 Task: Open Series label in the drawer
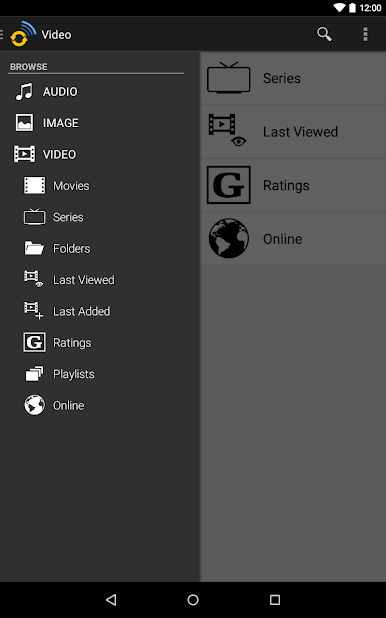point(68,217)
